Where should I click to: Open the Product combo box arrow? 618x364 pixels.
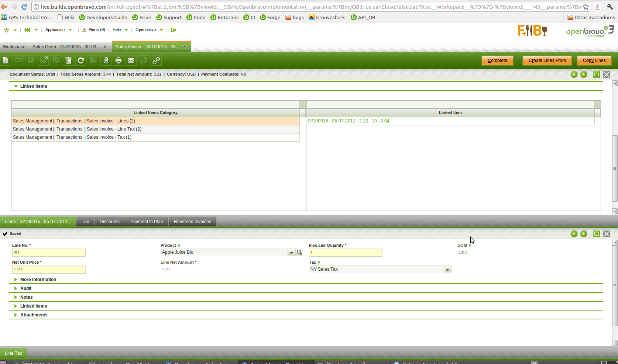pyautogui.click(x=291, y=253)
